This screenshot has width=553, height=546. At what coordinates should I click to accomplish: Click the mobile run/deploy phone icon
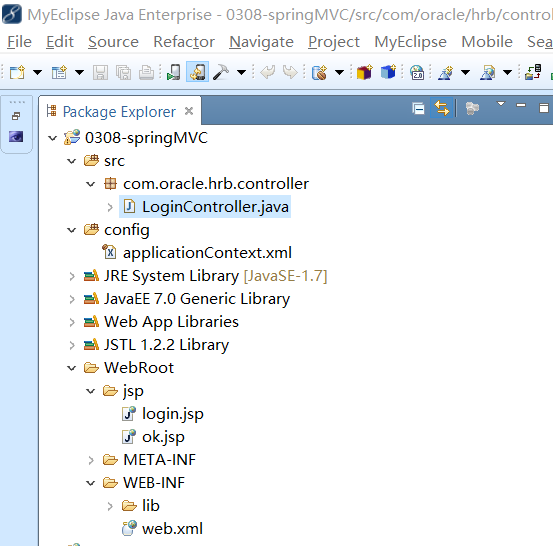tap(174, 72)
